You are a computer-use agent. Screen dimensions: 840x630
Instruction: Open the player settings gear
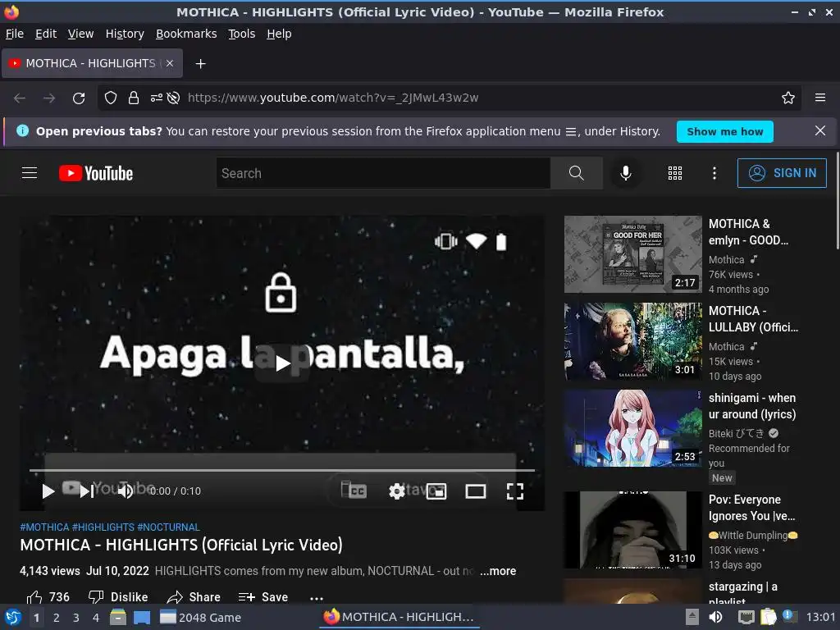point(396,491)
